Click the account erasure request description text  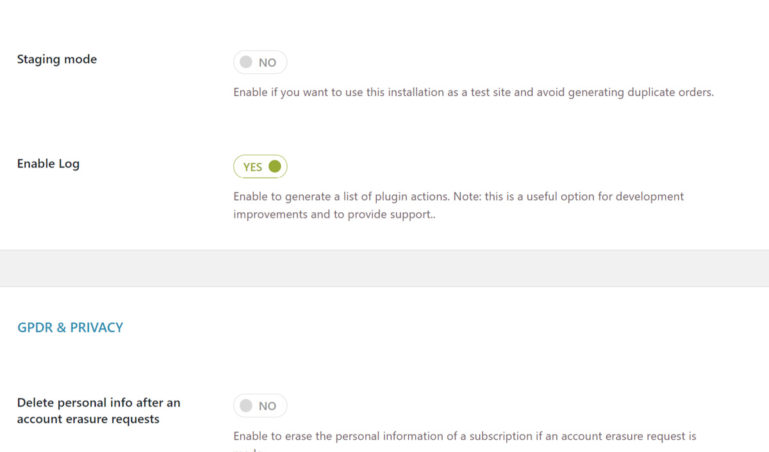pyautogui.click(x=464, y=436)
